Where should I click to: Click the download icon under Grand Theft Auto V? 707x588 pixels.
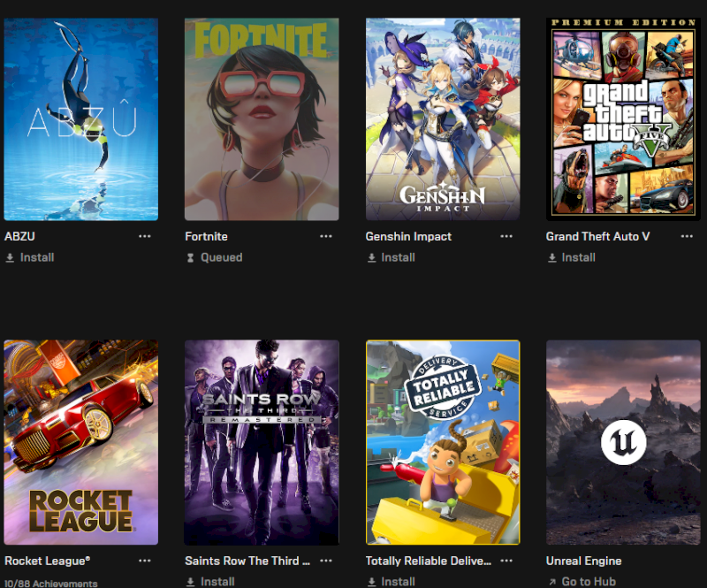[551, 257]
